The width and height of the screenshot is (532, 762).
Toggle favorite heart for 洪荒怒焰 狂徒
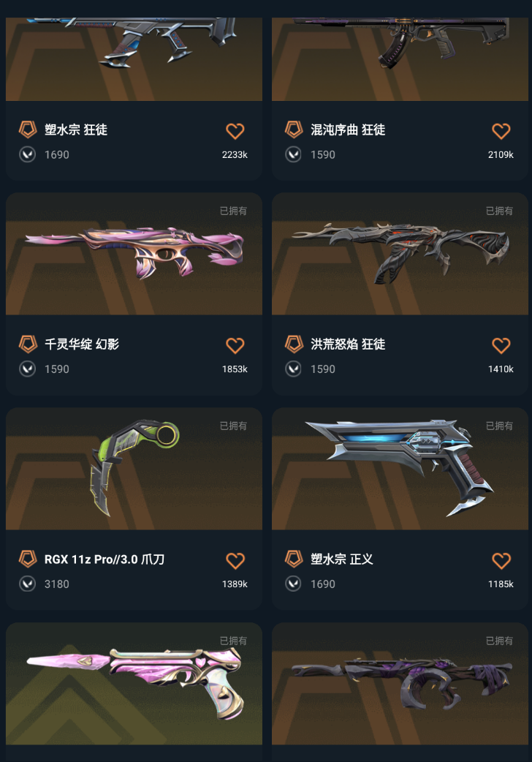pos(501,345)
